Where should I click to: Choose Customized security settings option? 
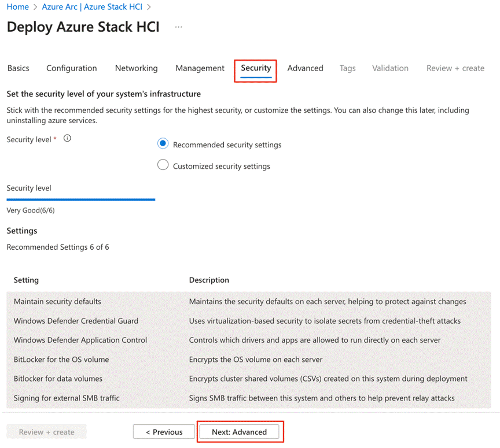pyautogui.click(x=163, y=165)
